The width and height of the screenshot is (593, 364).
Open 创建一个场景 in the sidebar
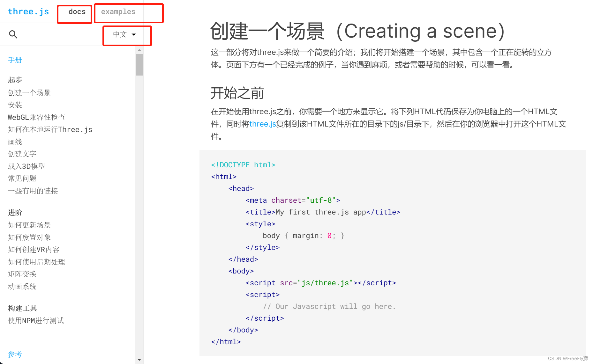[29, 93]
